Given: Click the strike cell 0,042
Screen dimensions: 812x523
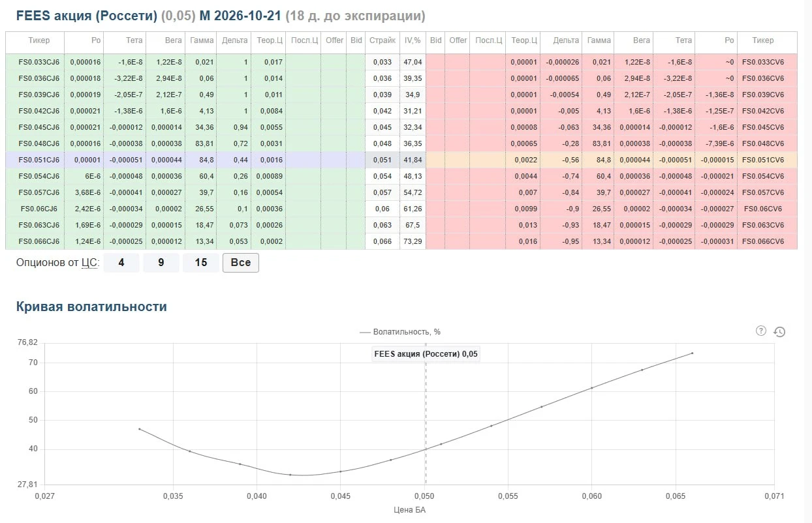Looking at the screenshot, I should (x=383, y=111).
